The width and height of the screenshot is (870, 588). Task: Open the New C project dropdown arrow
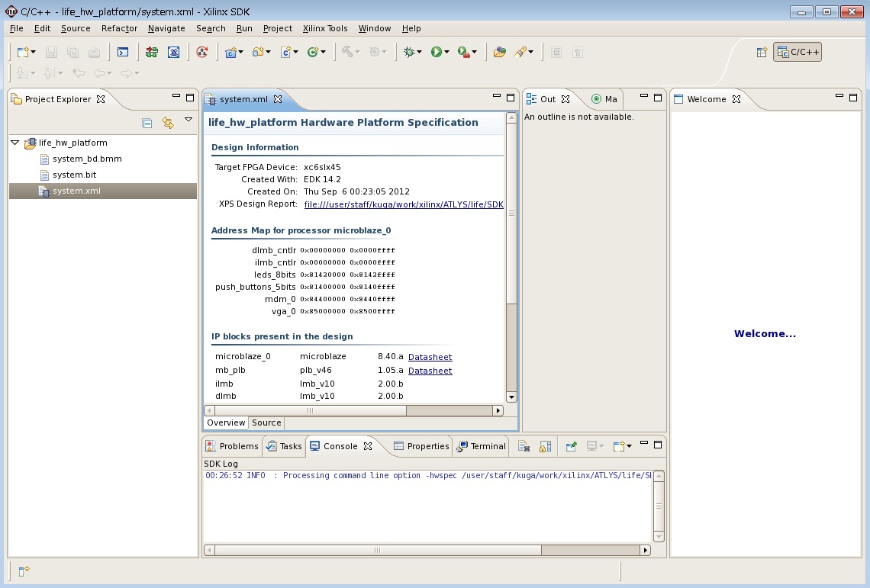(x=241, y=52)
